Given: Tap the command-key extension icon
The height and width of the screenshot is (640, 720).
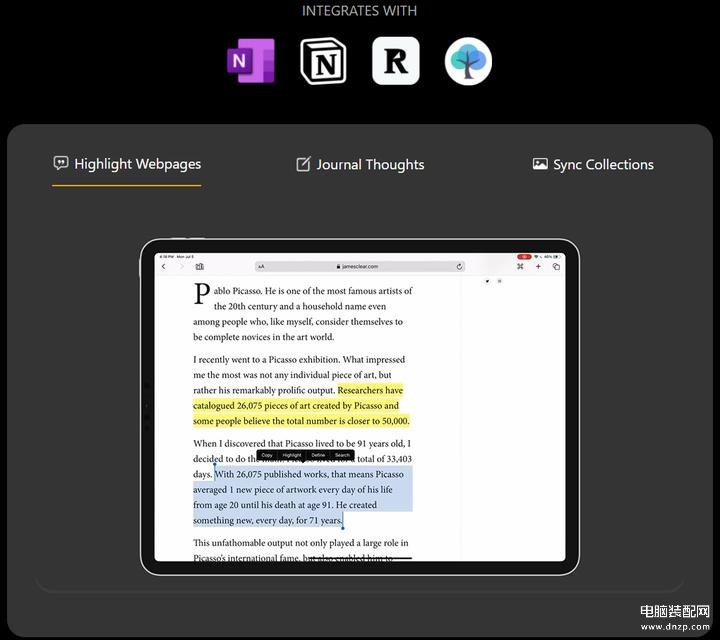Looking at the screenshot, I should [x=520, y=267].
